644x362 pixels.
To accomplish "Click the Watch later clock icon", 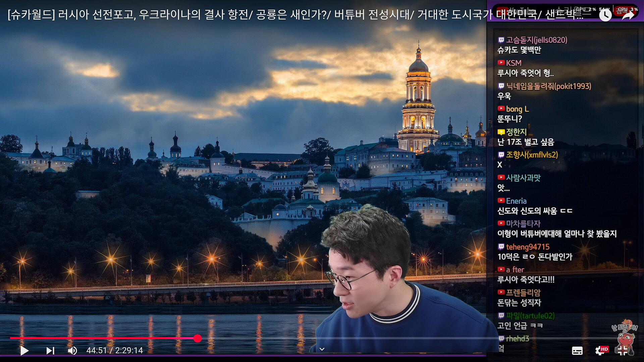I will 605,15.
